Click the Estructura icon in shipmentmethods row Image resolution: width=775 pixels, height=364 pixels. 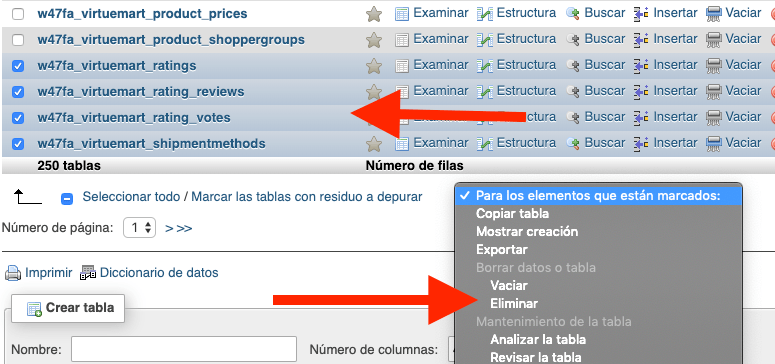pos(485,143)
